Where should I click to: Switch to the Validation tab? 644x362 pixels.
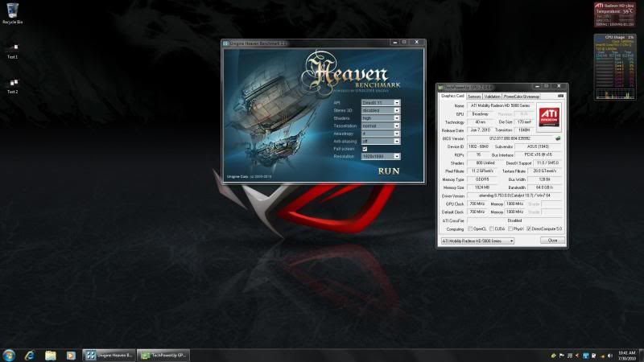[492, 97]
